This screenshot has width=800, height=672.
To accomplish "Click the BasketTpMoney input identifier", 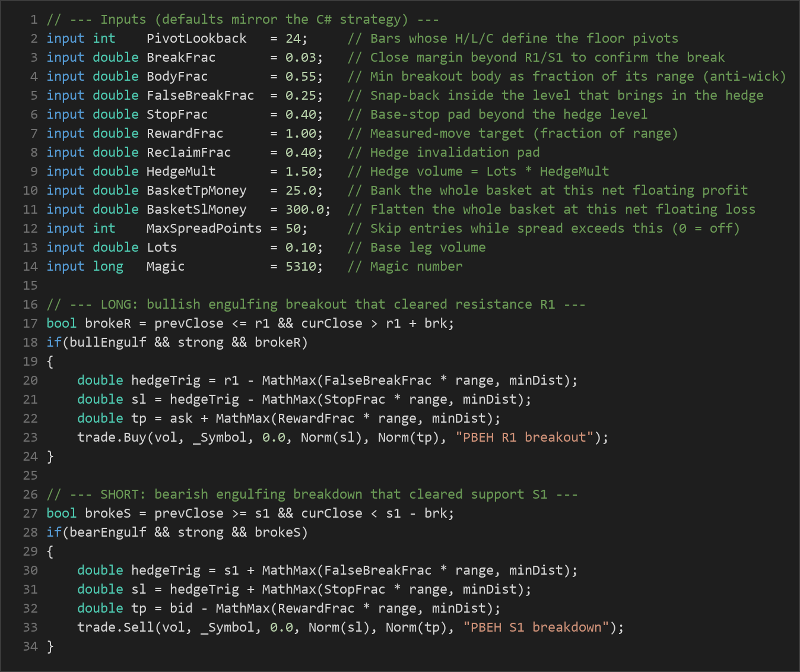I will (196, 191).
